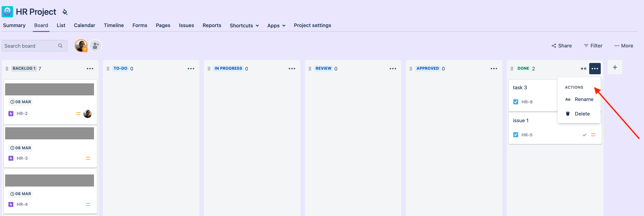Open the In Progress column more menu
Image resolution: width=644 pixels, height=216 pixels.
point(292,69)
